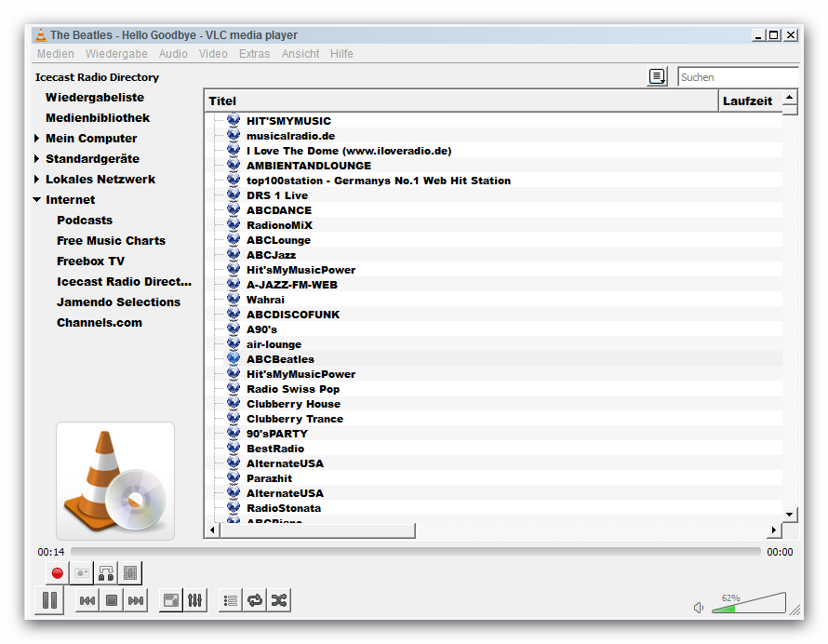Toggle the playlist view button
The width and height of the screenshot is (828, 644).
tap(231, 600)
